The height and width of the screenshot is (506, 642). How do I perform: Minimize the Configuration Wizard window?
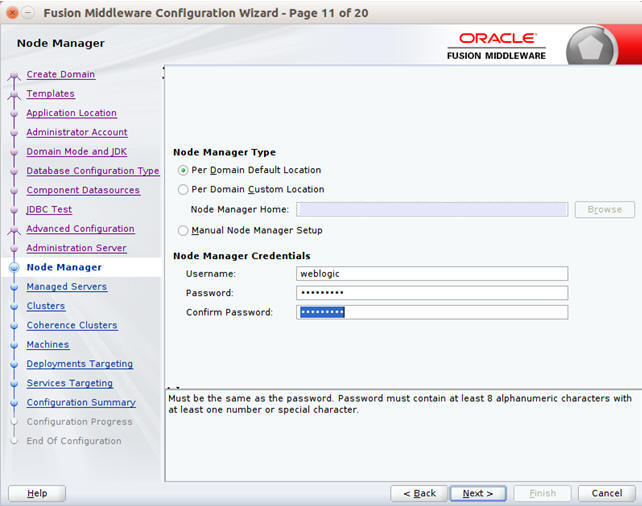coord(28,13)
